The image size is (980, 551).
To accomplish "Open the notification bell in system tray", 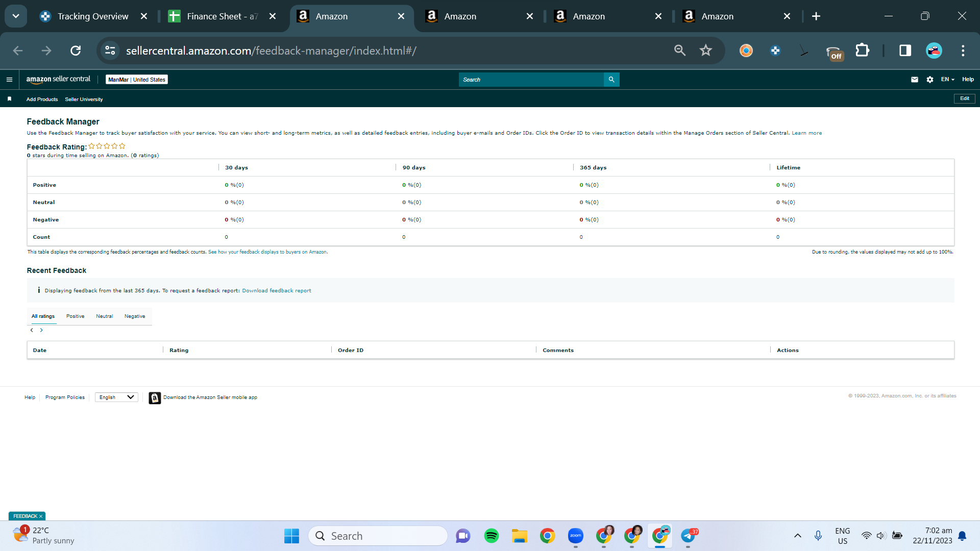I will pyautogui.click(x=962, y=536).
